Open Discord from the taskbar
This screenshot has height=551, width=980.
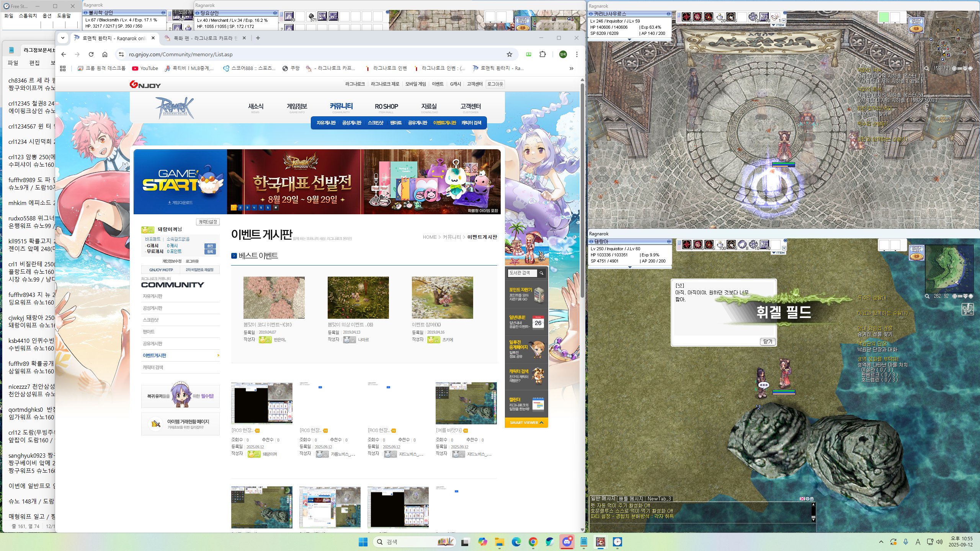pos(567,542)
